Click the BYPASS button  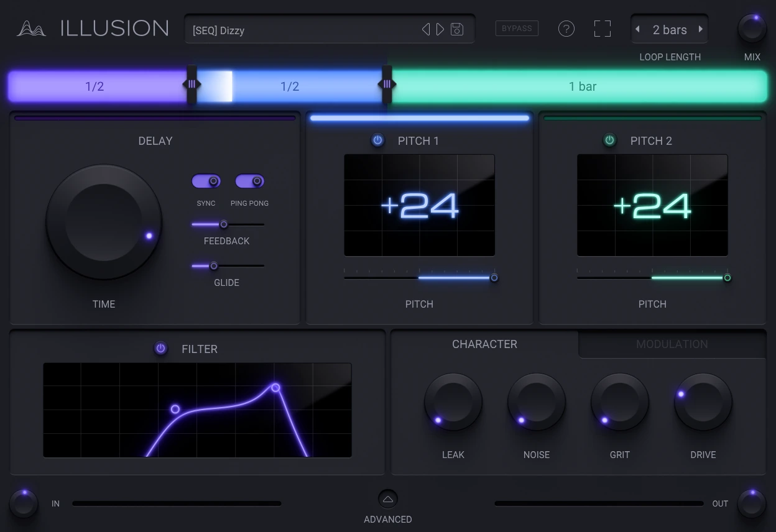pos(517,29)
